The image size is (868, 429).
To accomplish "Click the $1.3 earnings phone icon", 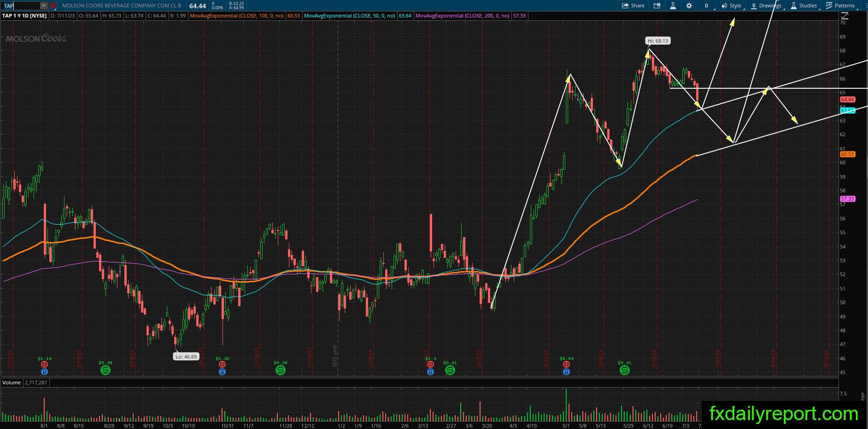I will coord(430,364).
